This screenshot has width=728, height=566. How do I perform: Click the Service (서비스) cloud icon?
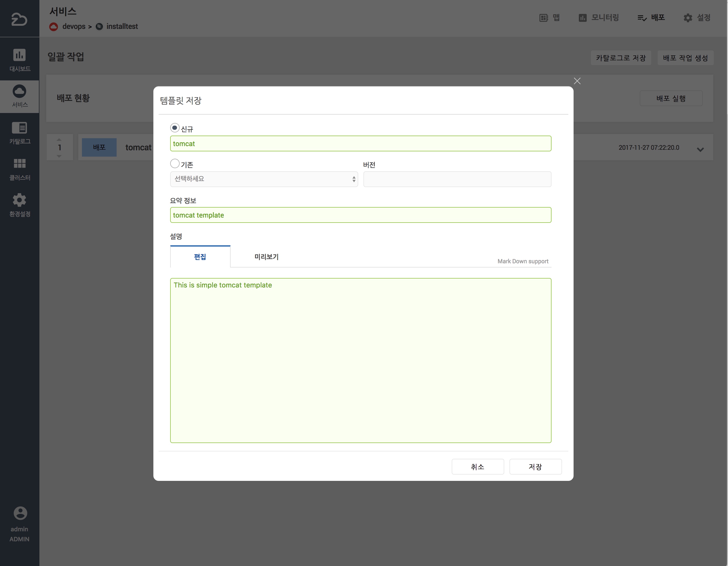click(x=19, y=91)
